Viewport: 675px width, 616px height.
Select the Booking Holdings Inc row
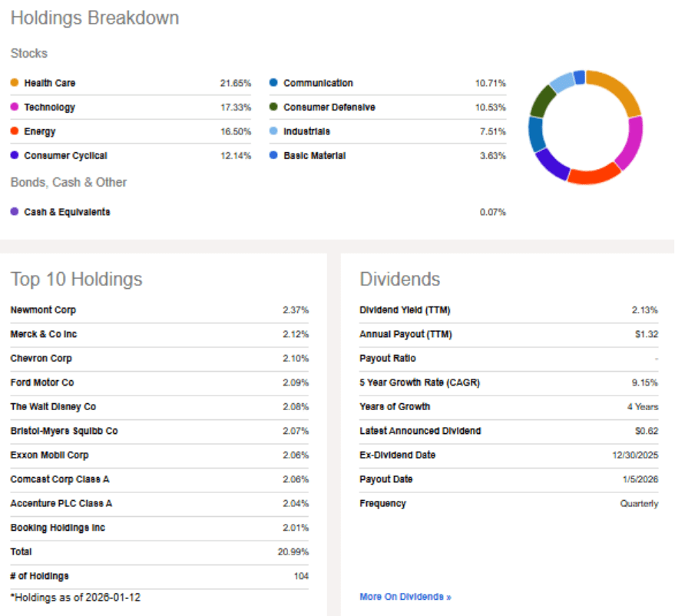[x=159, y=528]
